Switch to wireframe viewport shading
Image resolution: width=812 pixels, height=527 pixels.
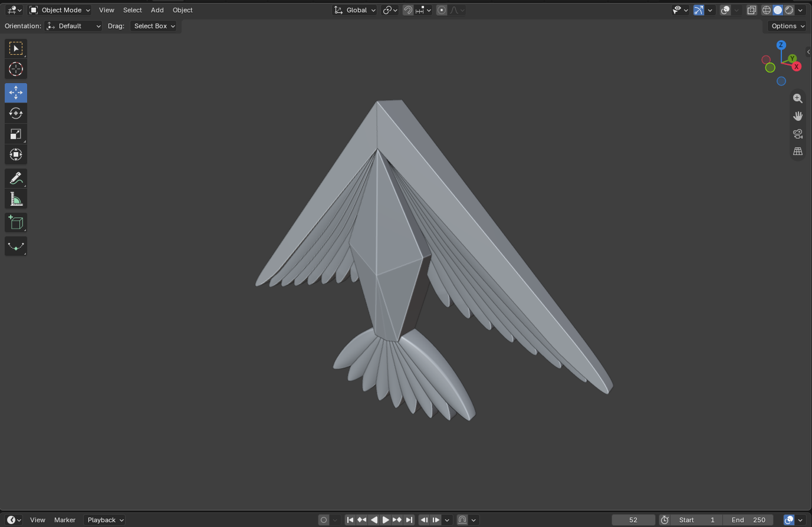click(x=767, y=10)
